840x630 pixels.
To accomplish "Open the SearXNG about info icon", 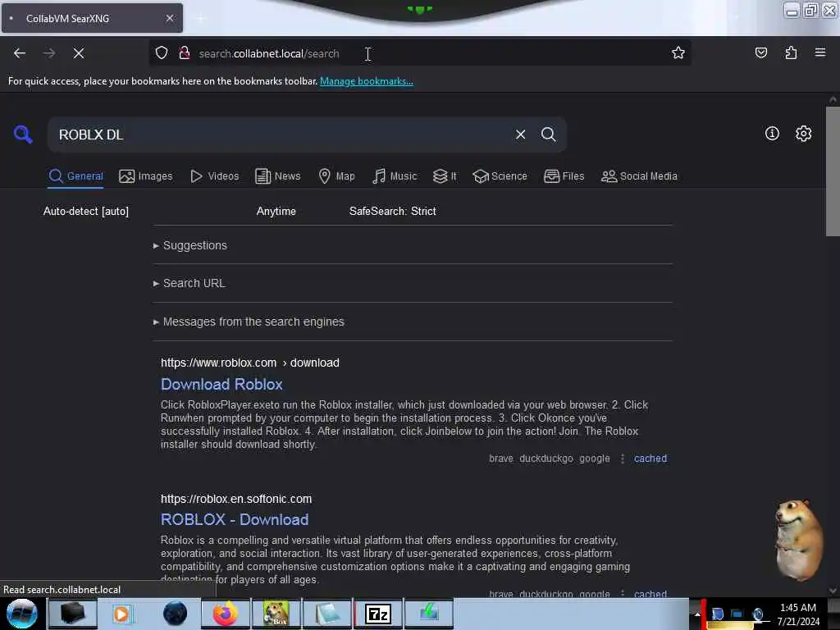I will (x=772, y=134).
